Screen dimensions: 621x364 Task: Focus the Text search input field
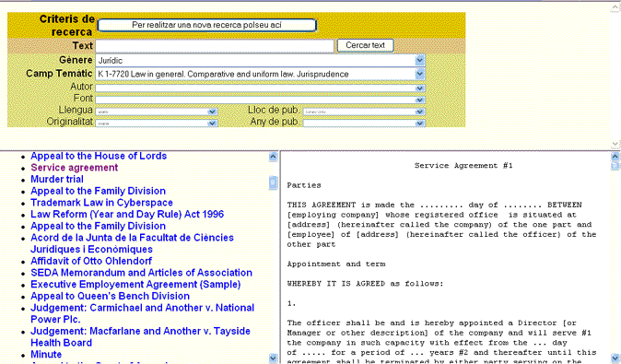click(x=215, y=46)
